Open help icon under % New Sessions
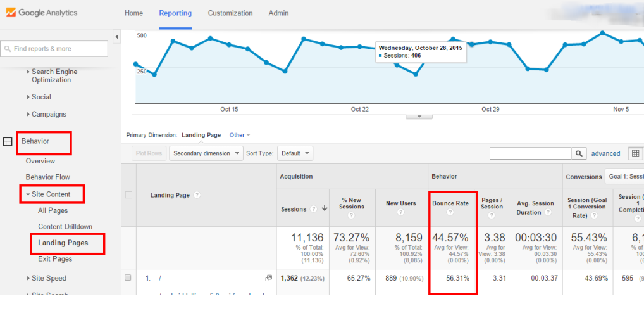The image size is (644, 325). [x=352, y=215]
